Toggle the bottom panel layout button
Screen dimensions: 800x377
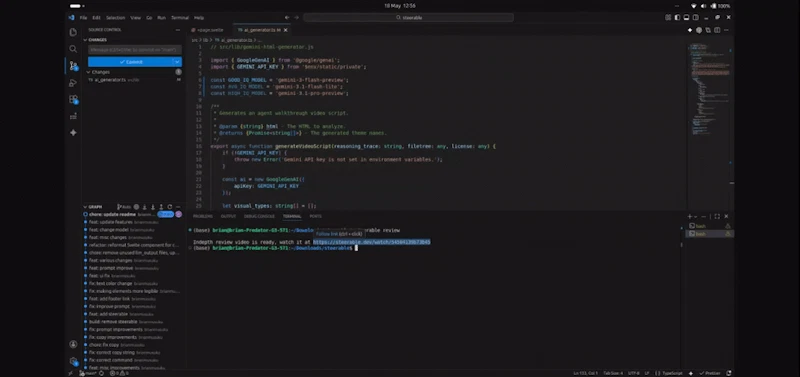686,17
